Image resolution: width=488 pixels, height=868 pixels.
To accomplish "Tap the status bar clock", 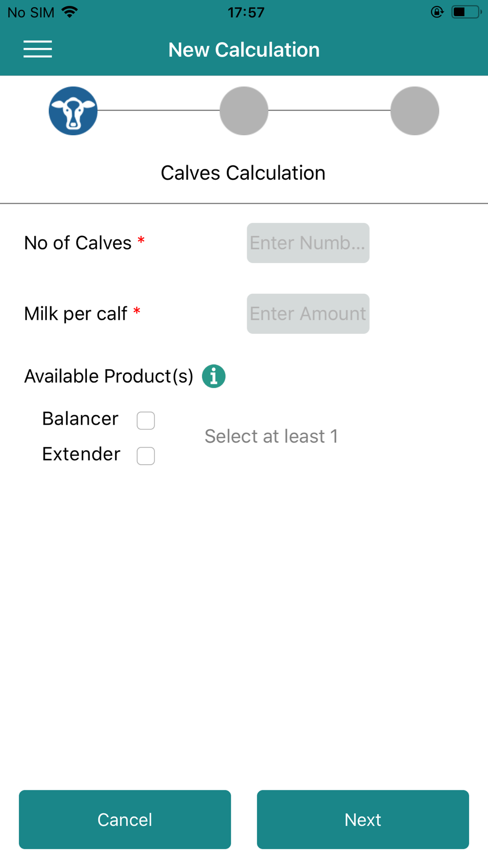I will pyautogui.click(x=246, y=12).
